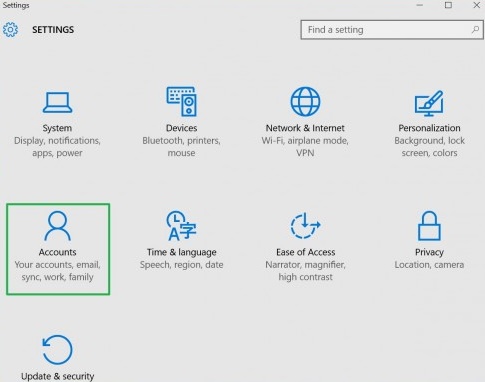The image size is (485, 382).
Task: Click the Accounts label text
Action: tap(57, 252)
